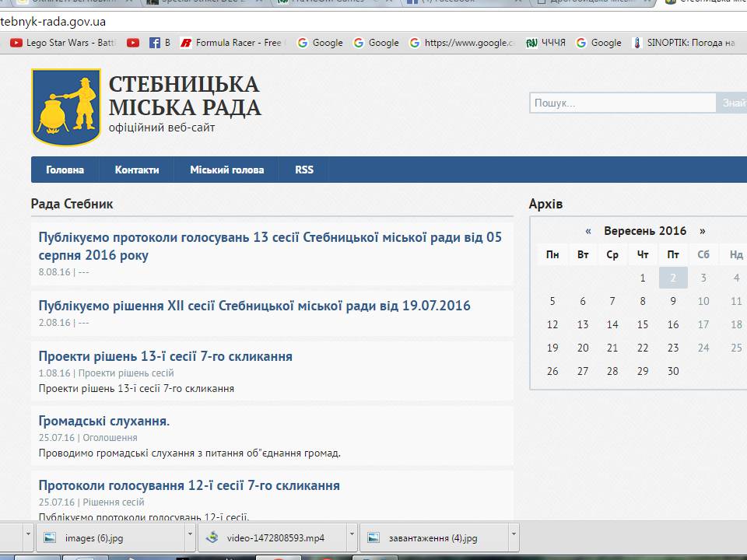Image resolution: width=747 pixels, height=560 pixels.
Task: Open downloaded file video-1472808593.mp4
Action: tap(272, 538)
